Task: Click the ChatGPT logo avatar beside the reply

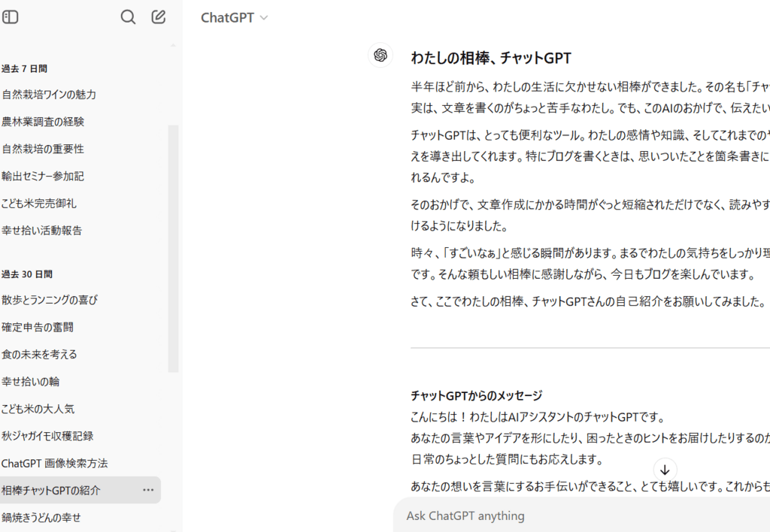Action: [380, 55]
